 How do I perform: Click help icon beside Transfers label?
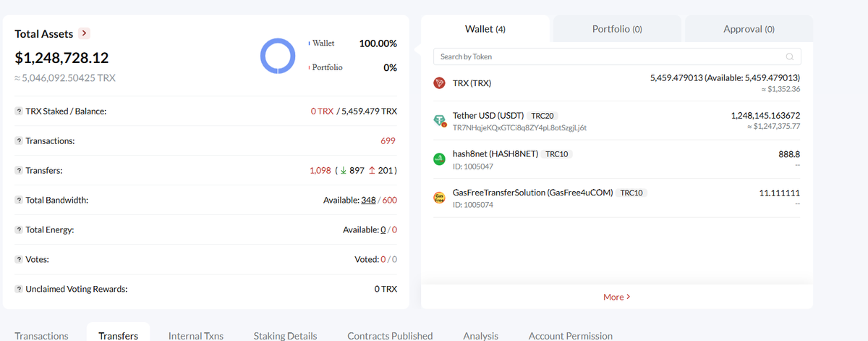[x=18, y=171]
